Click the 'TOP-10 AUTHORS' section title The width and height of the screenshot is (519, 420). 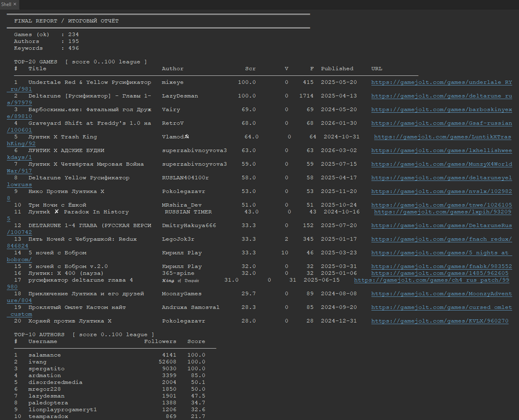39,334
